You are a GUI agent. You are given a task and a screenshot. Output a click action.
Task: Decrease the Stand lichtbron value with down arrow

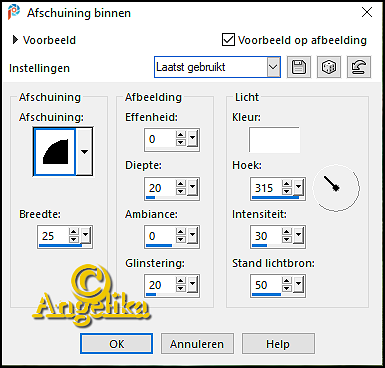(x=287, y=289)
